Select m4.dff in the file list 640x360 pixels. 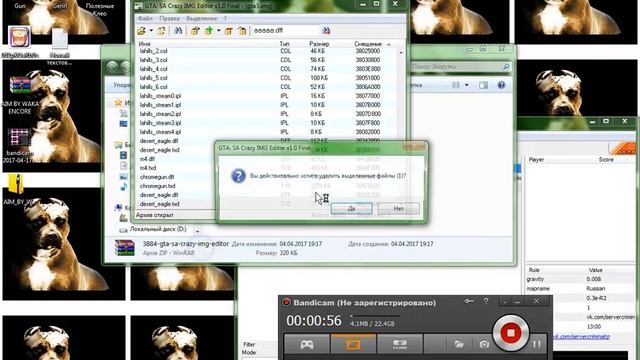pos(147,159)
